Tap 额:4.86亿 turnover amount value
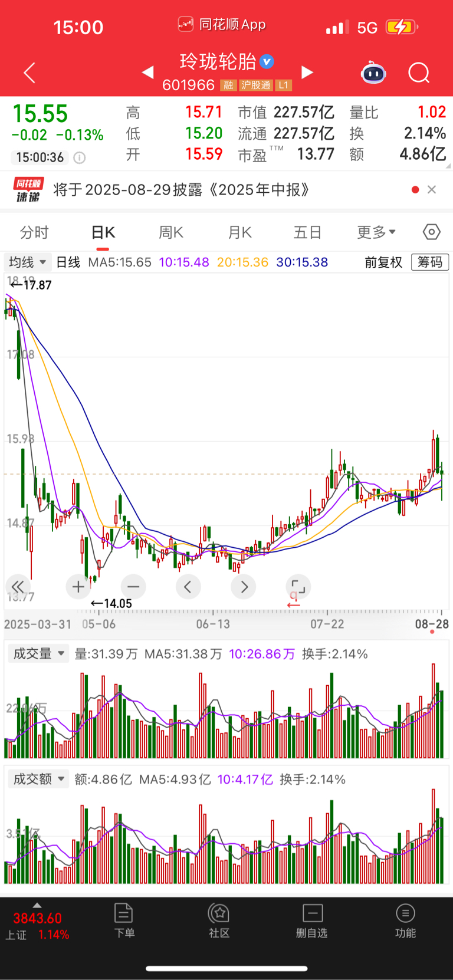Image resolution: width=453 pixels, height=980 pixels. coord(103,779)
